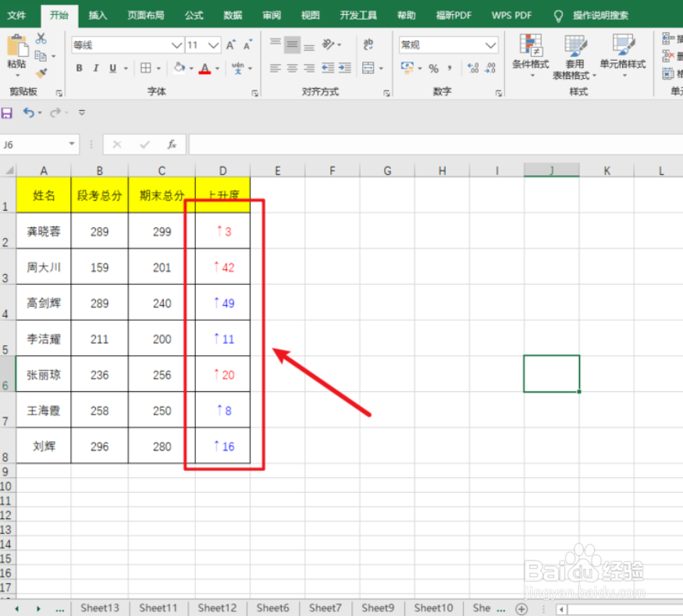Click the insert function fx icon
The width and height of the screenshot is (683, 616).
(172, 144)
